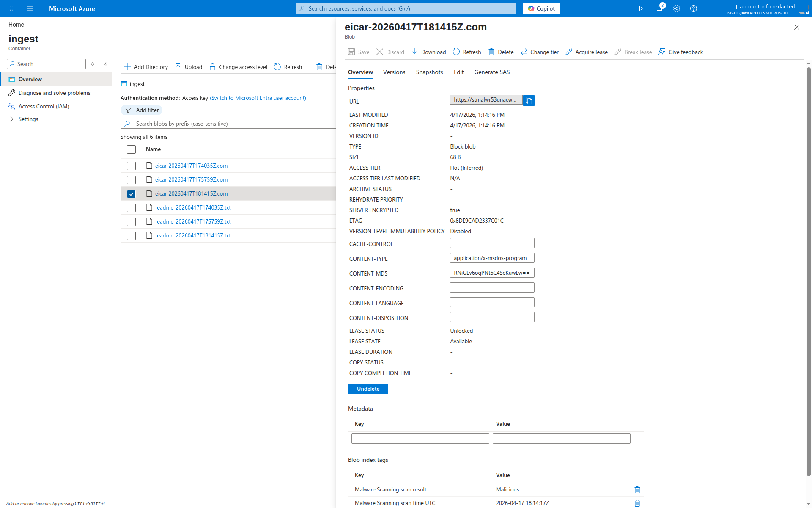This screenshot has width=812, height=508.
Task: Download the blob eicar-20260417T181415Z.com
Action: 428,52
